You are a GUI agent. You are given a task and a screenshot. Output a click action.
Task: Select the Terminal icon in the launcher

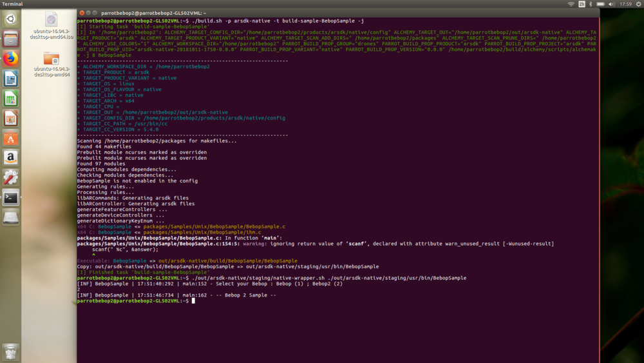pos(10,198)
